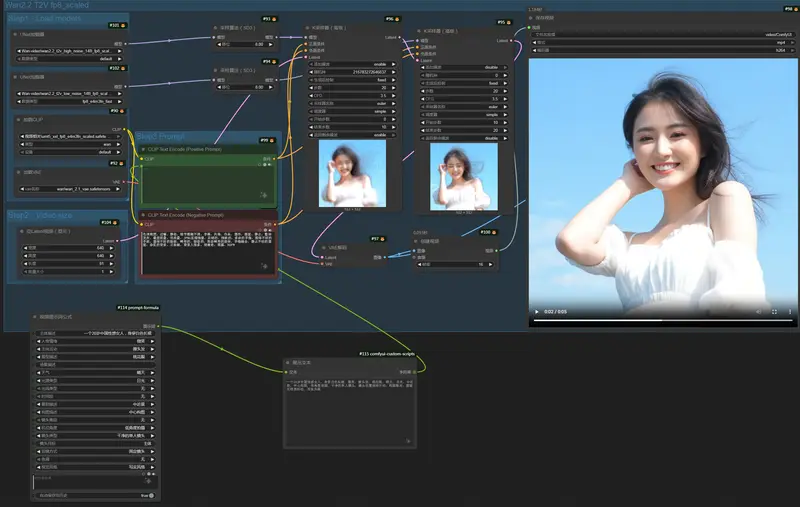Open video fullscreen mode
This screenshot has width=800, height=507.
774,311
